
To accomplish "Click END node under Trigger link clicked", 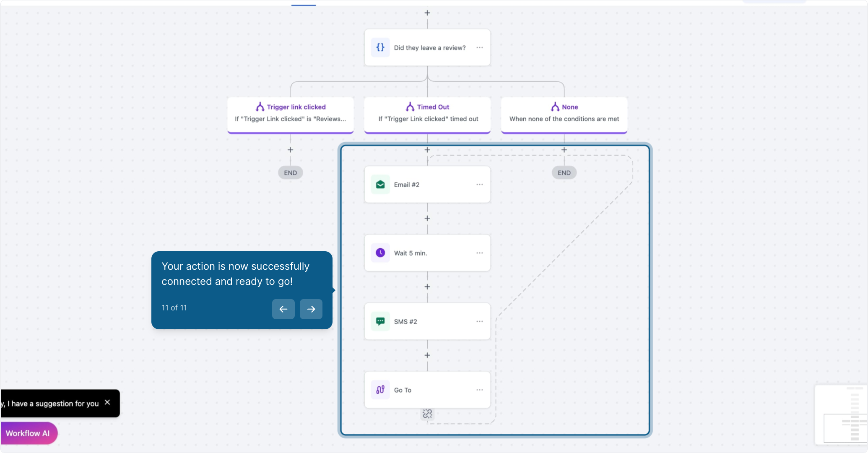I will 291,173.
